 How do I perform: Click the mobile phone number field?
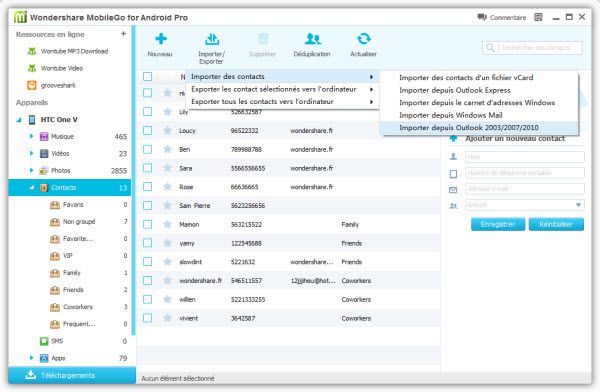click(525, 173)
